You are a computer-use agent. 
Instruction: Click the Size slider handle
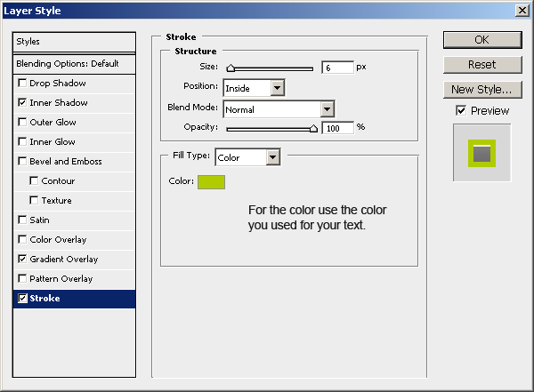(x=231, y=68)
